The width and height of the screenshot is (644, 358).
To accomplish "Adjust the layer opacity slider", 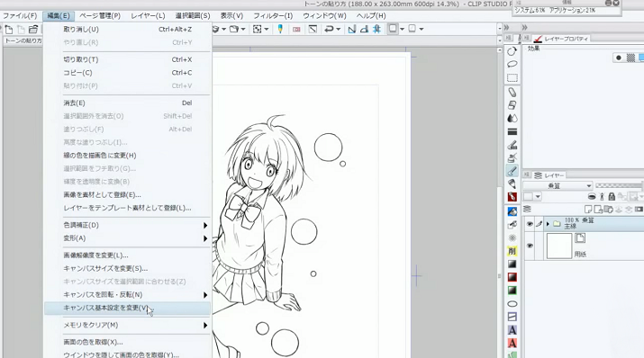I will click(x=620, y=186).
